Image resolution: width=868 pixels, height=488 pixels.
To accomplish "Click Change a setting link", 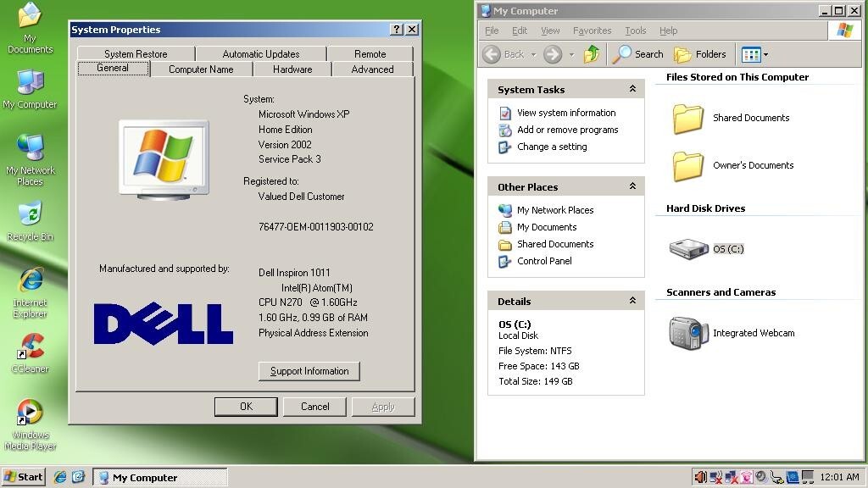I will (552, 147).
